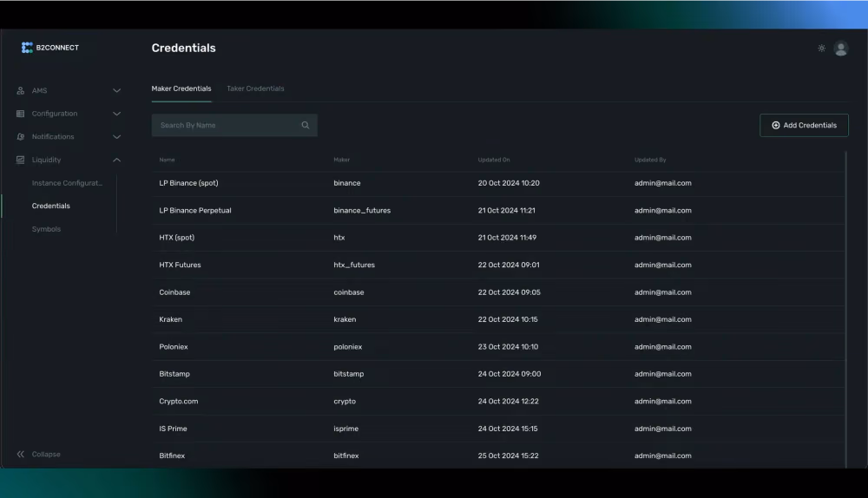Collapse the Liquidity menu chevron
This screenshot has height=498, width=868.
tap(117, 160)
